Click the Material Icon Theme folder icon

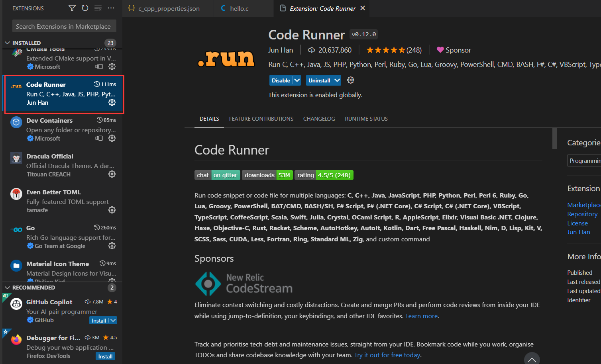(16, 266)
